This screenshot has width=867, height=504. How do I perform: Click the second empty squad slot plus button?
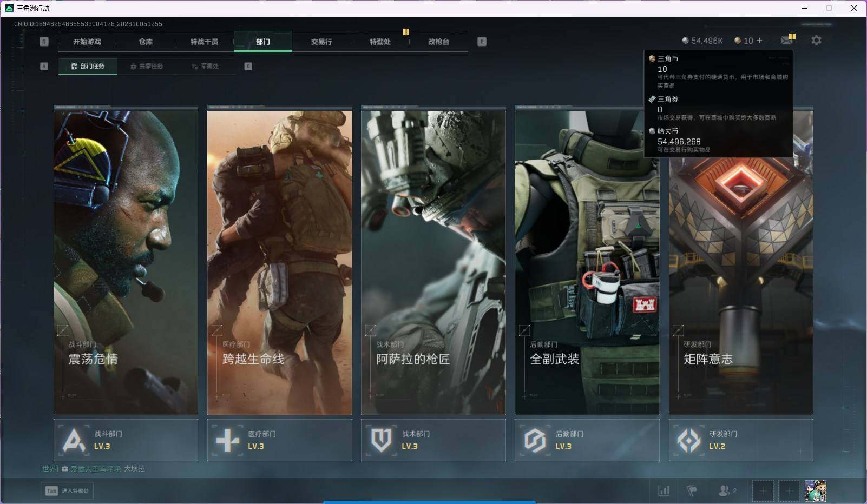point(789,491)
